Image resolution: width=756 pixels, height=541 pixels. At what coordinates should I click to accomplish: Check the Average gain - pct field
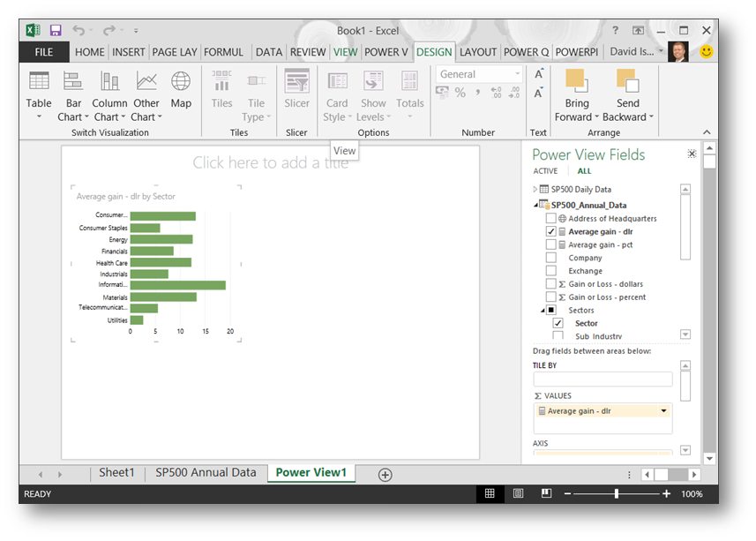[550, 244]
